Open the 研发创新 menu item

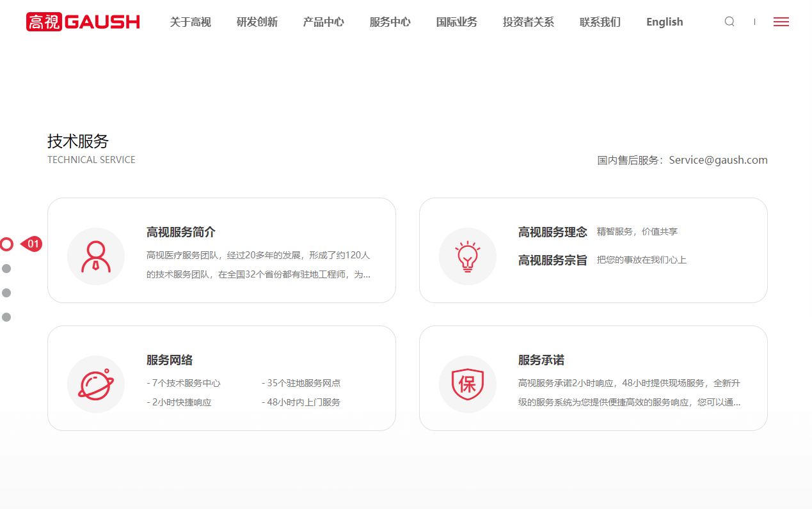(x=257, y=22)
